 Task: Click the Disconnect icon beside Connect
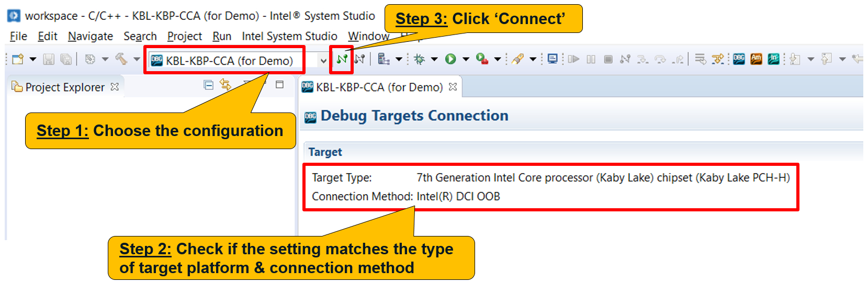pos(359,59)
